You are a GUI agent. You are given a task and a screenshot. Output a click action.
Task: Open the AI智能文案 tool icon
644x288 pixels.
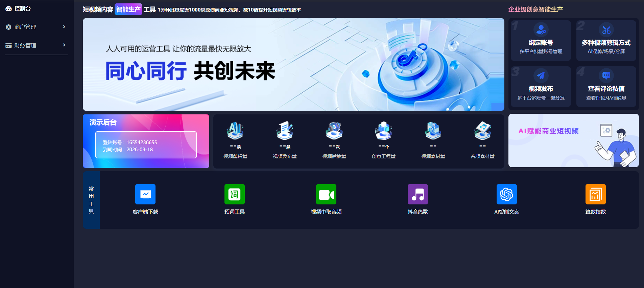pyautogui.click(x=506, y=194)
